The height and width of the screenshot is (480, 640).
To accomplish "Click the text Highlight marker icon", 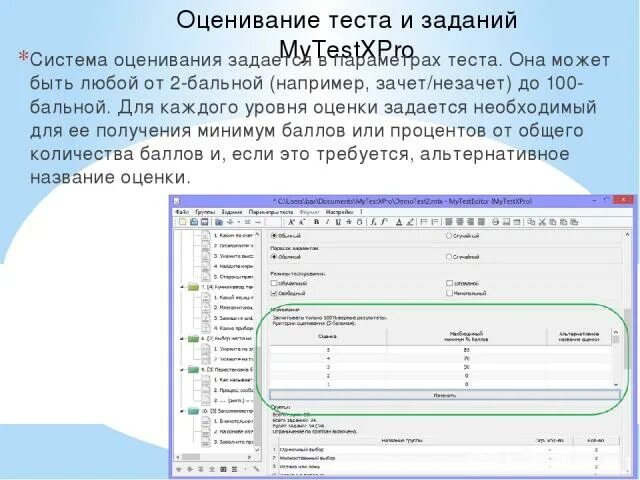I will pyautogui.click(x=410, y=222).
